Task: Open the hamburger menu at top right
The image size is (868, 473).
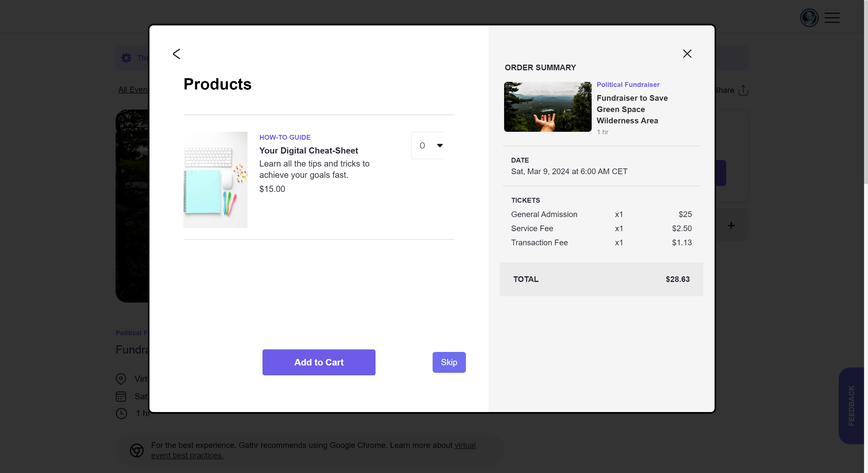Action: [x=832, y=18]
